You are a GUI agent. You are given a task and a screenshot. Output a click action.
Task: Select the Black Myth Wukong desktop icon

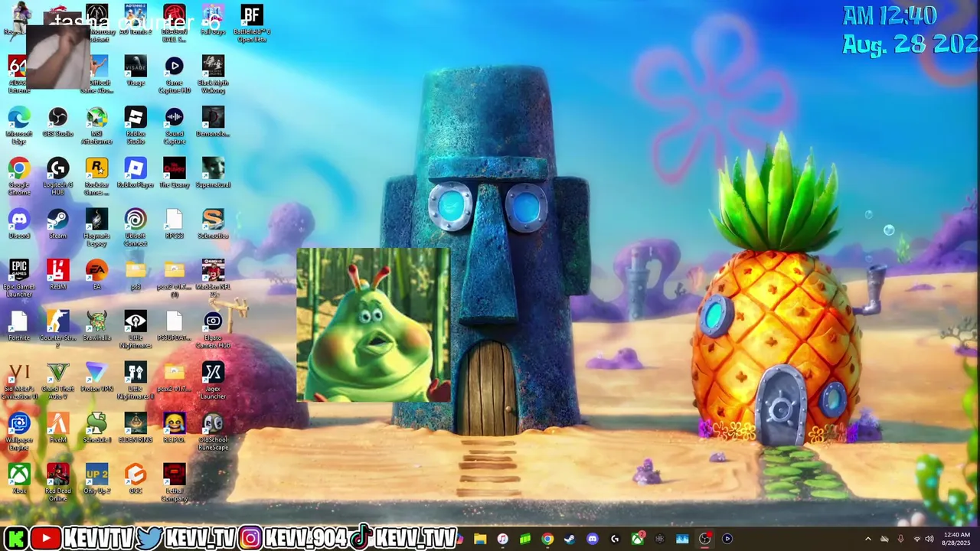(x=213, y=74)
